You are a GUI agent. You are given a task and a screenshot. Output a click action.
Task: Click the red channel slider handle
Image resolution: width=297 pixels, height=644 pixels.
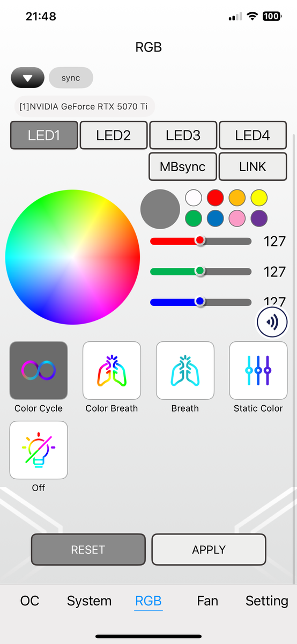coord(200,241)
